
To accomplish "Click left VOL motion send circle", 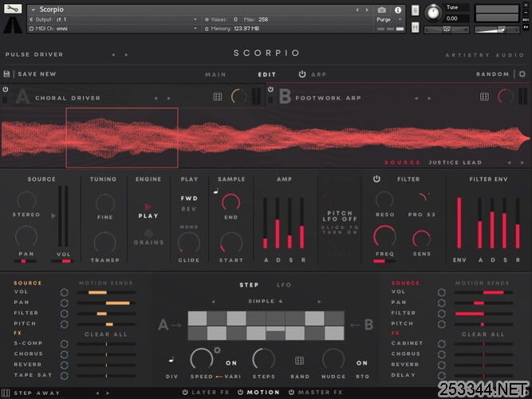I will (64, 292).
